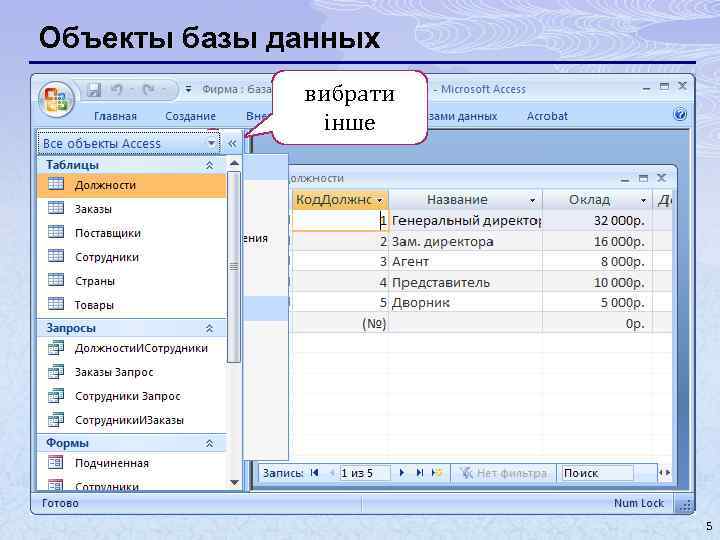Click the Товары table icon
This screenshot has height=540, width=720.
pyautogui.click(x=56, y=304)
